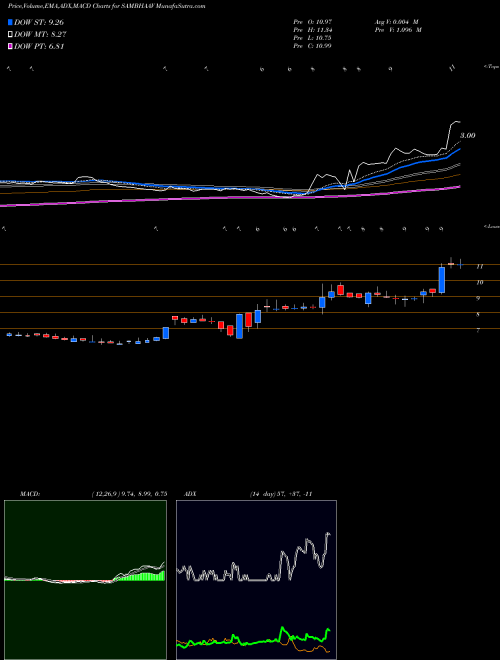Image resolution: width=500 pixels, height=660 pixels.
Task: Click the 'DOW MT: 8.27' legend text
Action: [x=40, y=35]
